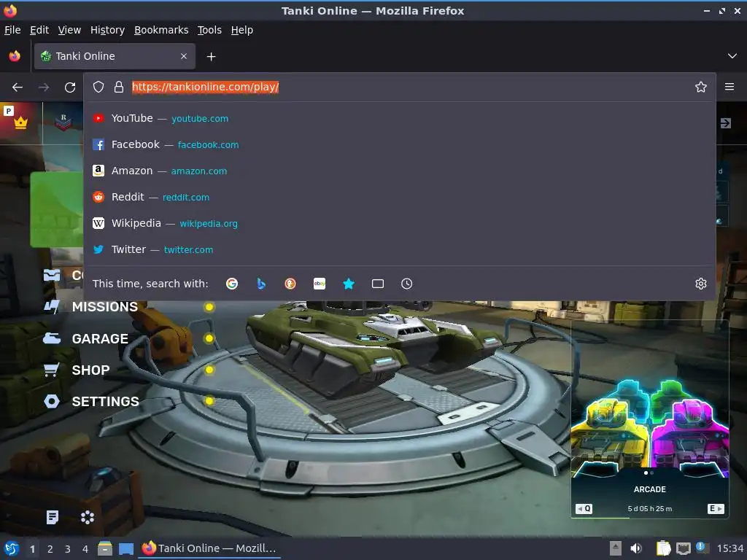The height and width of the screenshot is (560, 747).
Task: Close the Tanki Online tab
Action: (x=184, y=56)
